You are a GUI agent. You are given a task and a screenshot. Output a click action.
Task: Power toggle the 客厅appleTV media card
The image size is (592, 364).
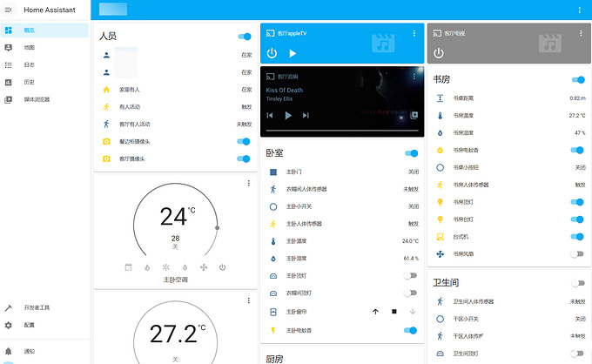(272, 53)
